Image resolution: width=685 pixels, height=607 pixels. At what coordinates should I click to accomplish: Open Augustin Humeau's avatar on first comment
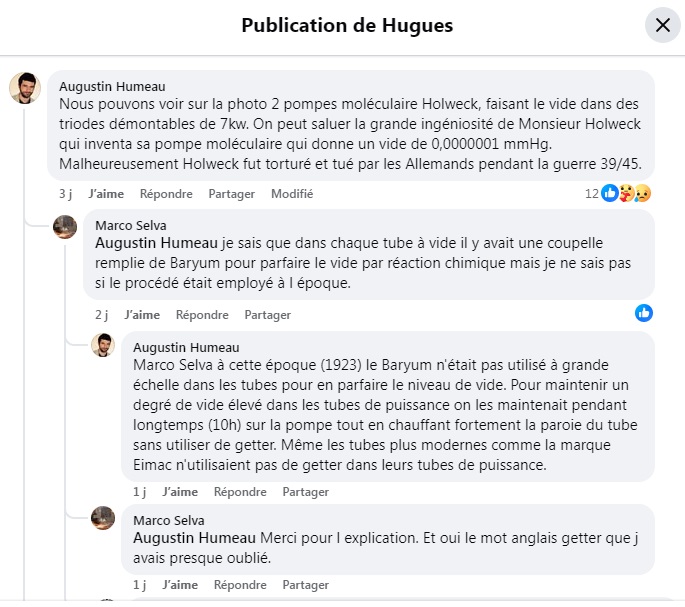click(x=25, y=88)
